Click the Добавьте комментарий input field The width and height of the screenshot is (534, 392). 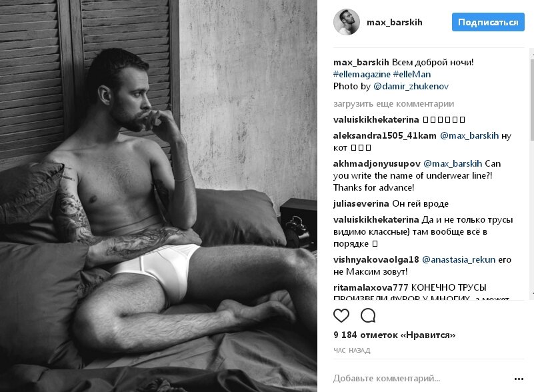421,379
